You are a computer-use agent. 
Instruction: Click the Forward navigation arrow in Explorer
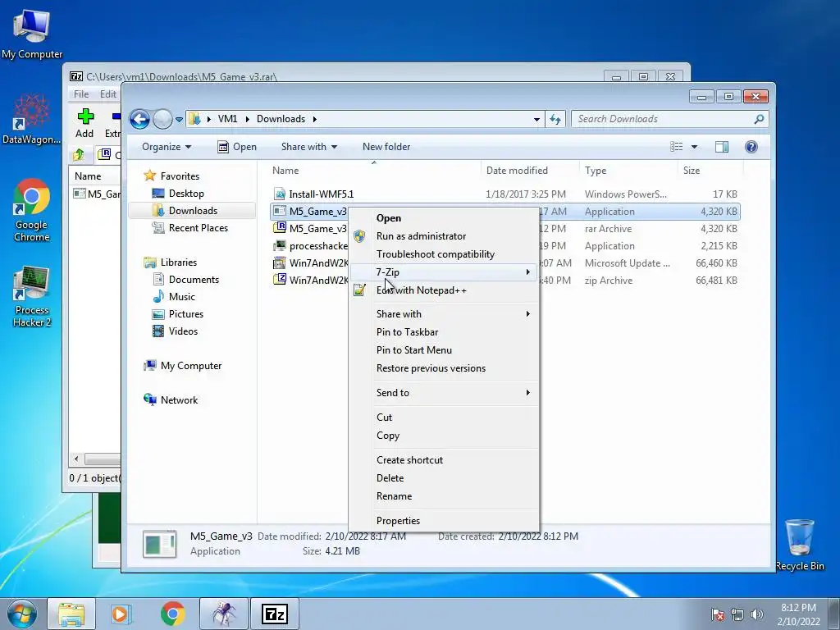tap(162, 119)
